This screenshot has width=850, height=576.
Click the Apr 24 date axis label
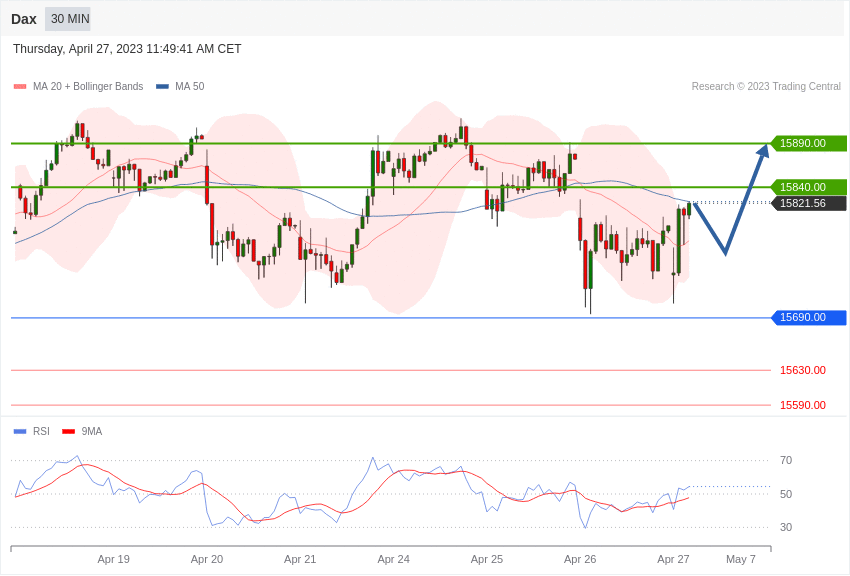tap(394, 559)
